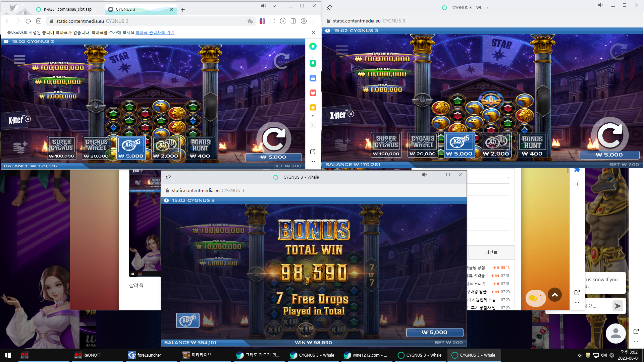Reload the page in Whale browser
This screenshot has width=644, height=362.
click(29, 21)
